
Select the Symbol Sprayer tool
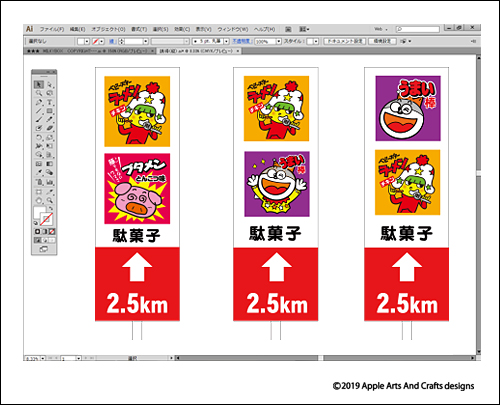[x=39, y=182]
